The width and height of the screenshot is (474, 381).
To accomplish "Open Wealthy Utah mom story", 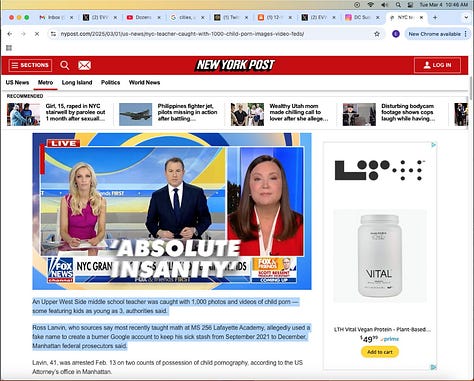I will (x=299, y=112).
